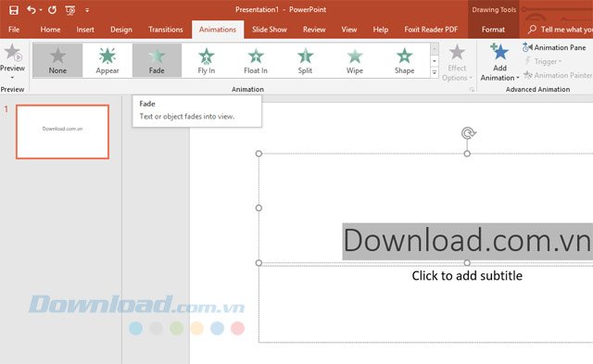Apply the Wipe animation
Screen dimensions: 593x364
(355, 60)
